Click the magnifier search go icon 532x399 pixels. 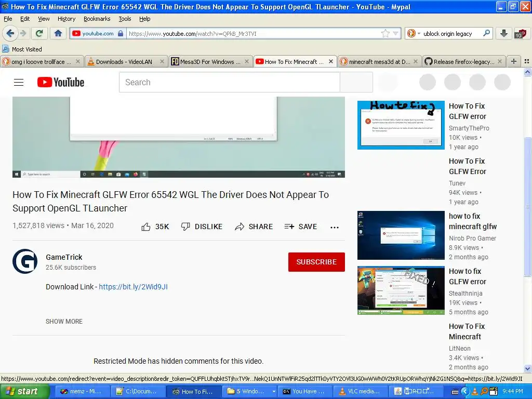tap(486, 33)
